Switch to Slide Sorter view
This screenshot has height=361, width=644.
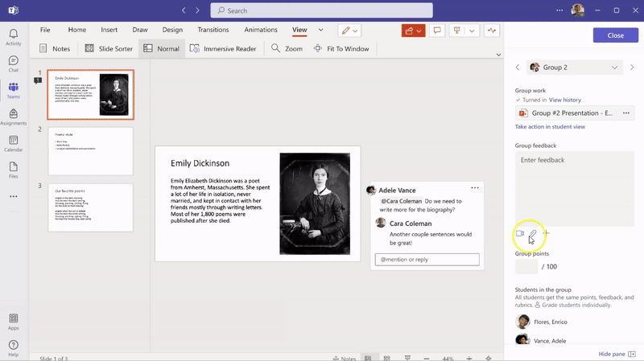point(109,48)
